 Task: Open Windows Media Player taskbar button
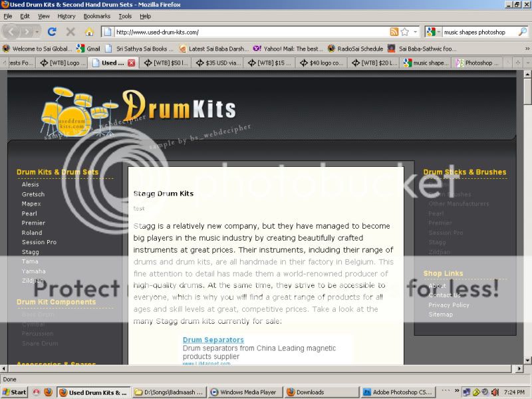(244, 392)
